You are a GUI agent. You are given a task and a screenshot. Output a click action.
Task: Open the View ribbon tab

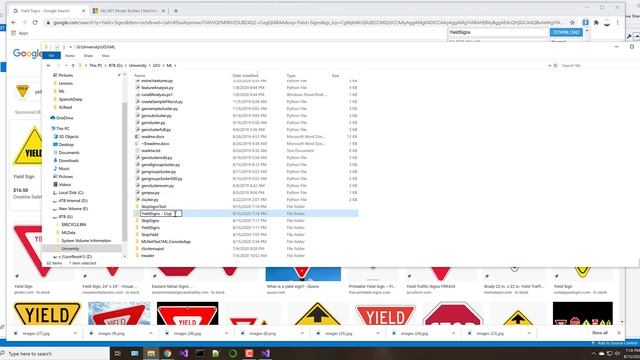coord(106,56)
